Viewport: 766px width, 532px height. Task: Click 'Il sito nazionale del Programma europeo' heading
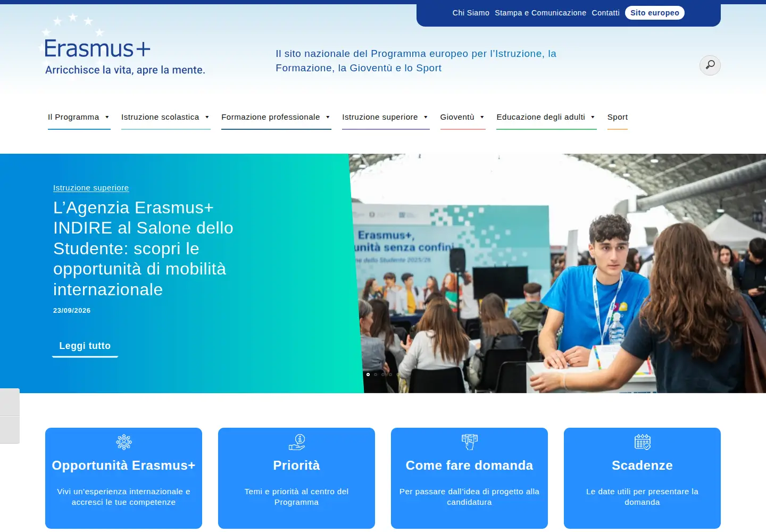point(416,61)
